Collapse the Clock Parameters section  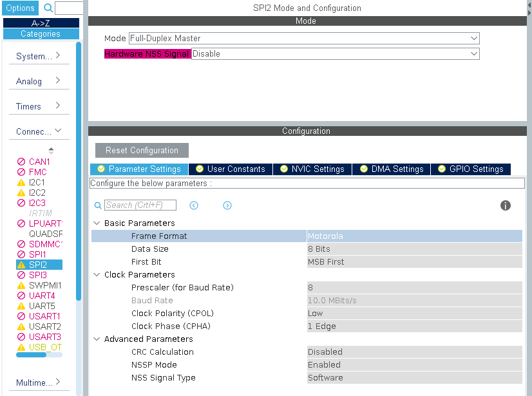point(97,275)
